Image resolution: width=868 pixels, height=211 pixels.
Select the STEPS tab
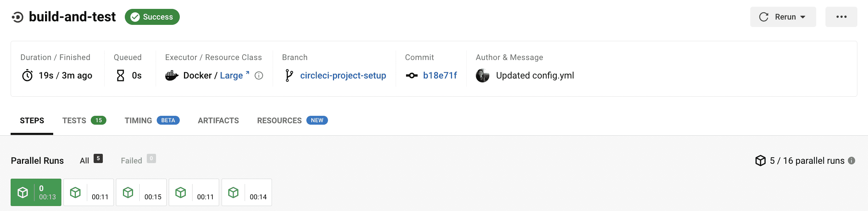click(32, 120)
